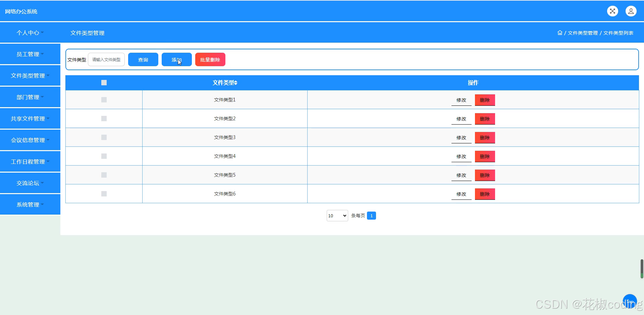Click 修改 for 文件类型4
This screenshot has width=644, height=315.
pos(462,156)
